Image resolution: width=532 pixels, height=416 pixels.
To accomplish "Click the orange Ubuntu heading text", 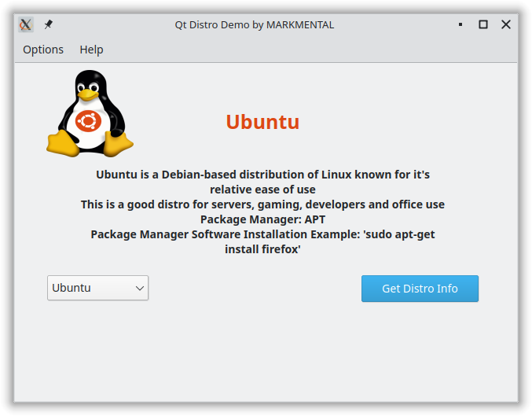I will [x=262, y=122].
